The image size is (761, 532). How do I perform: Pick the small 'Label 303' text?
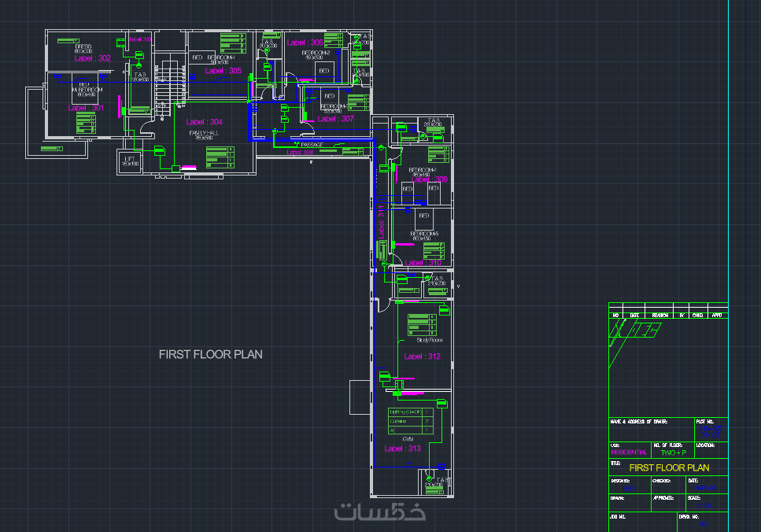pyautogui.click(x=140, y=39)
